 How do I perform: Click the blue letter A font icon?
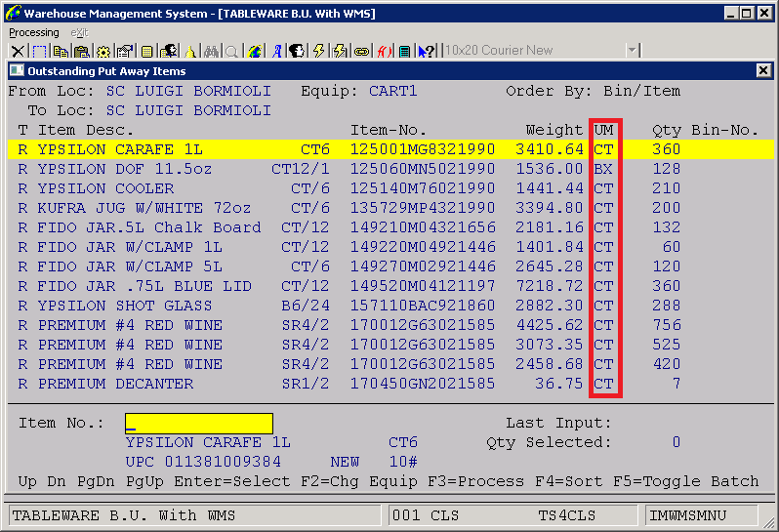click(276, 51)
